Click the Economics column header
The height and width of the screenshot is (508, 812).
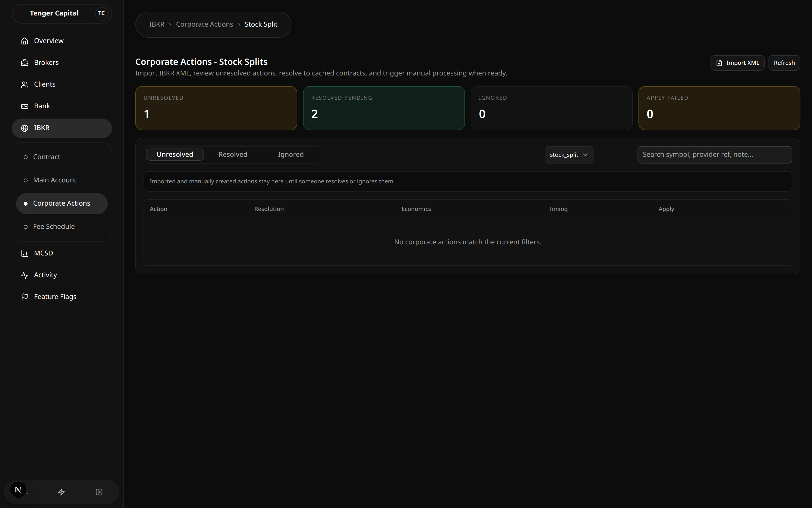416,209
